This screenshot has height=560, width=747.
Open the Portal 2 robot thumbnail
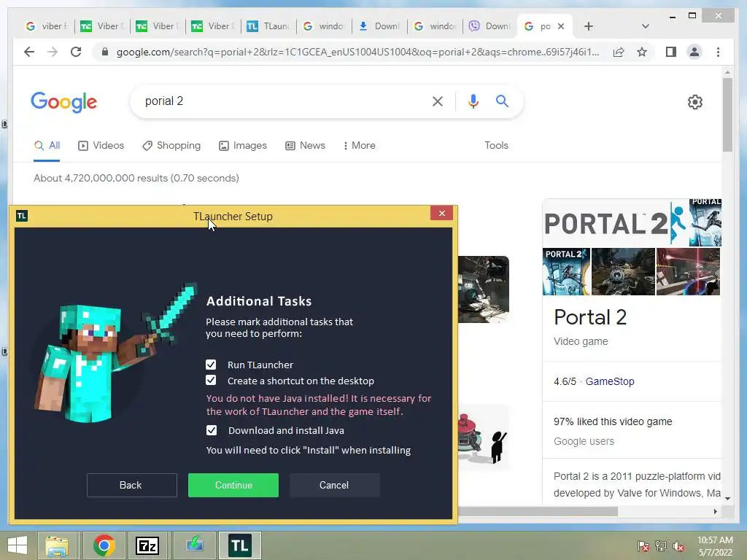[x=623, y=271]
